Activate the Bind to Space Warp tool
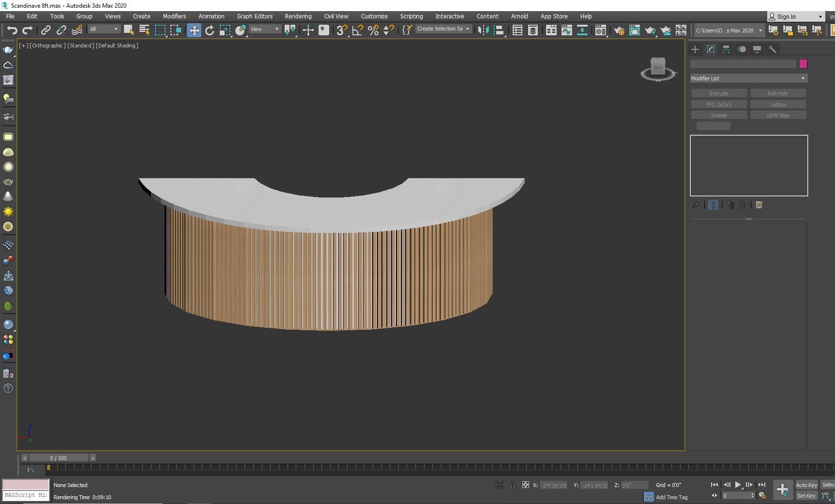The image size is (835, 504). coord(76,30)
